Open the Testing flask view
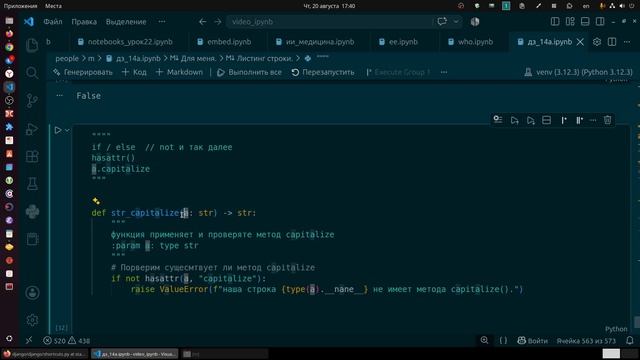640x360 pixels. pyautogui.click(x=32, y=184)
